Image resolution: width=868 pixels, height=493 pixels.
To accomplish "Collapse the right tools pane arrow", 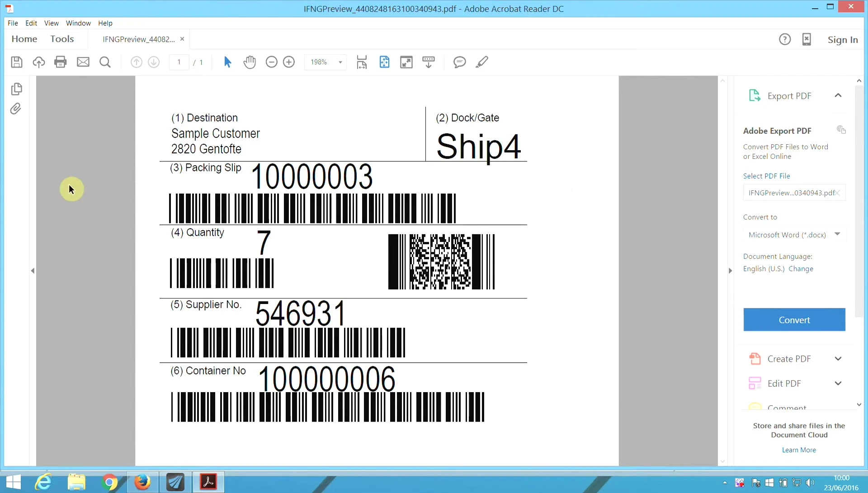I will (x=730, y=270).
